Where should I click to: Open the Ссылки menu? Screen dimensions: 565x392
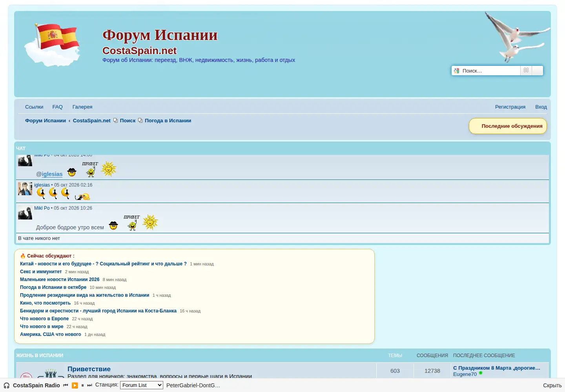[34, 107]
